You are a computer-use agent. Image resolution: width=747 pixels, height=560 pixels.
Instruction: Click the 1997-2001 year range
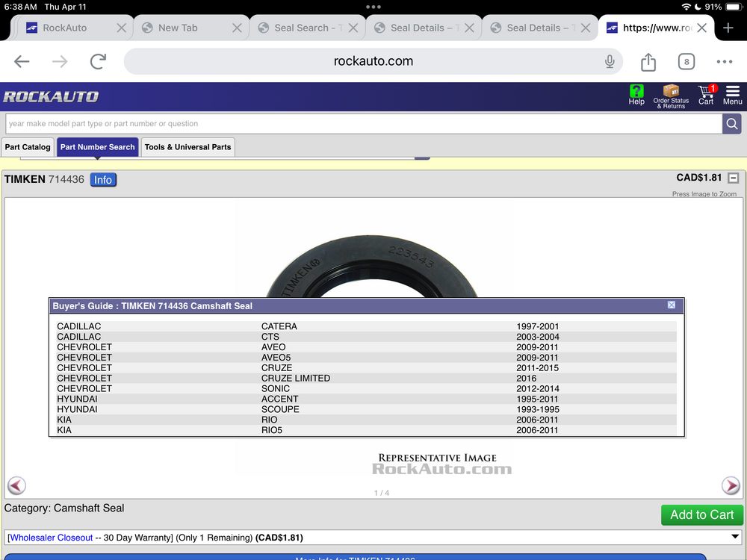[x=537, y=326]
